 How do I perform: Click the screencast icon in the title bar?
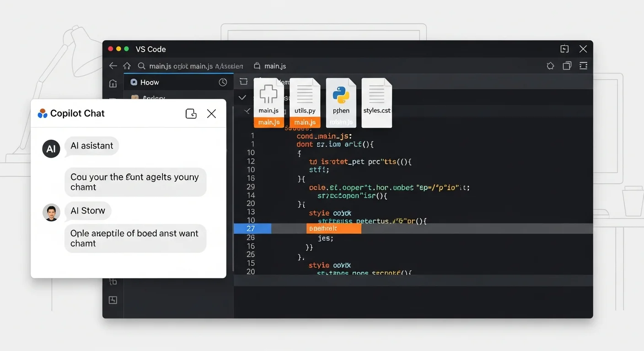(x=564, y=48)
